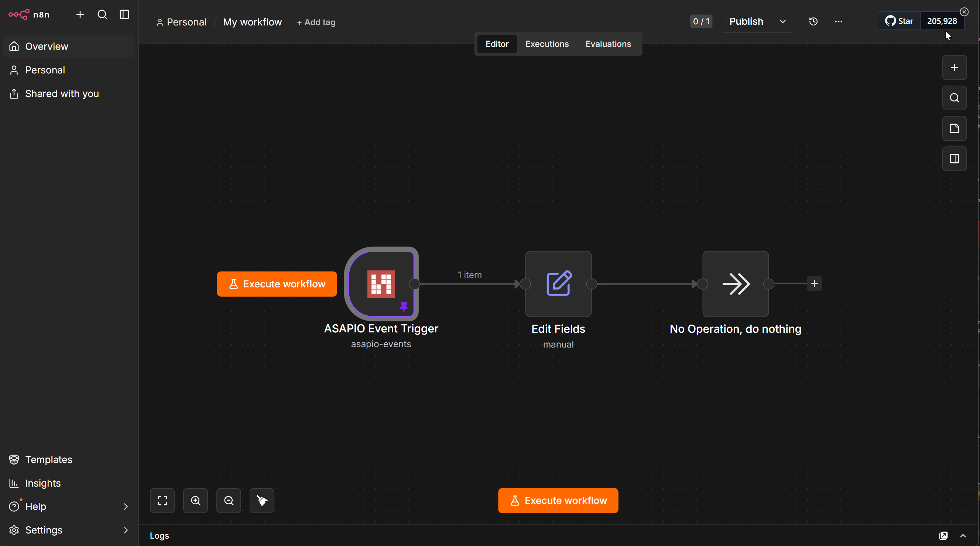Click the 0 / 1 counter badge
The height and width of the screenshot is (546, 980).
(701, 21)
